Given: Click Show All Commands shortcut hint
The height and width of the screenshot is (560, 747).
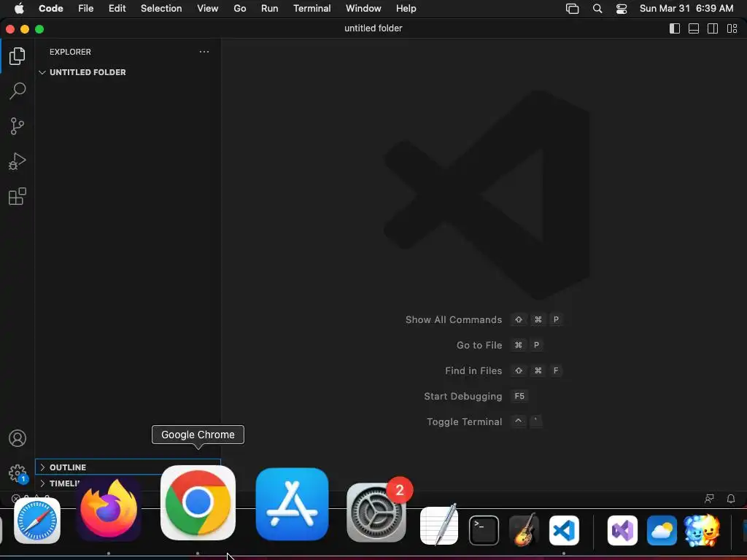Looking at the screenshot, I should click(484, 319).
